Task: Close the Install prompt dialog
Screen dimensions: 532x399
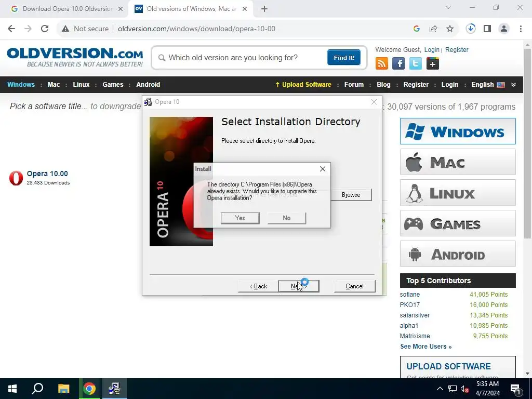Action: 323,169
